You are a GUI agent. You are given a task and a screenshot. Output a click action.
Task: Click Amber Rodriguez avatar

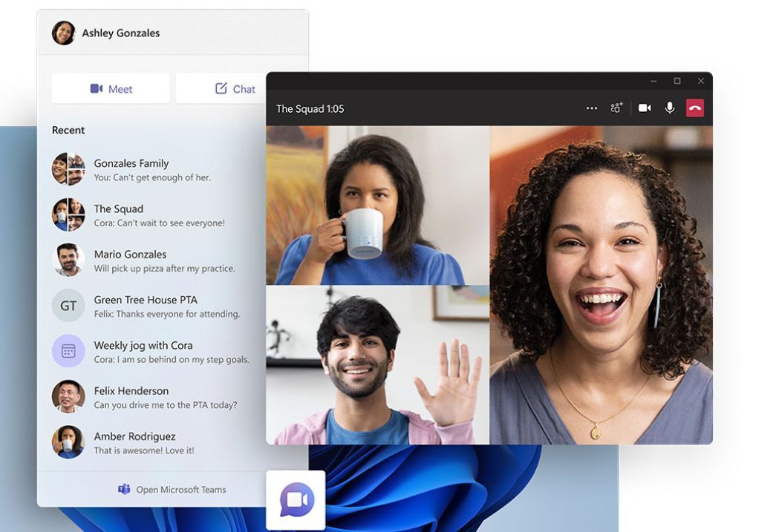68,441
